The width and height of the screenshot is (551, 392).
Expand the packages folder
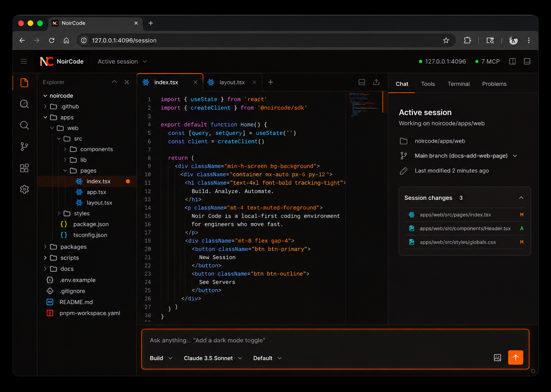pos(45,247)
